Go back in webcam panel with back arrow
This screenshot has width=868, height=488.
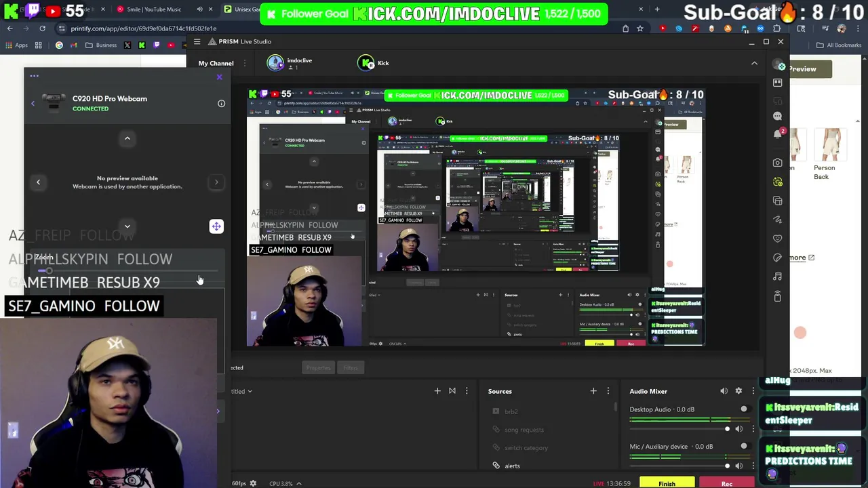click(x=33, y=104)
